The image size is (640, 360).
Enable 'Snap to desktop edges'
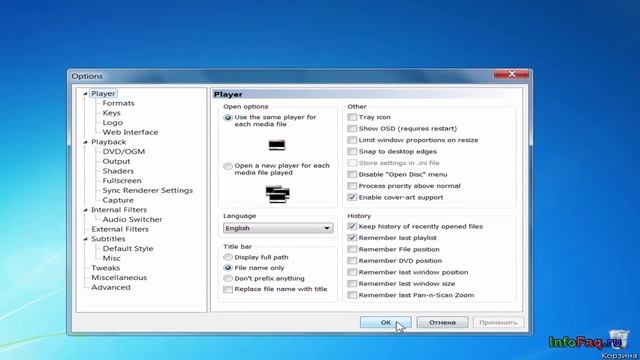click(x=352, y=151)
